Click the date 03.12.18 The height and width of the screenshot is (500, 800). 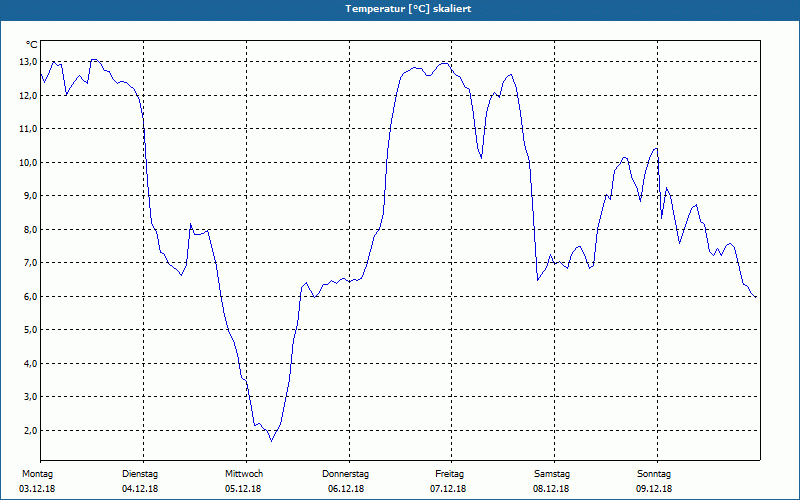click(x=37, y=489)
